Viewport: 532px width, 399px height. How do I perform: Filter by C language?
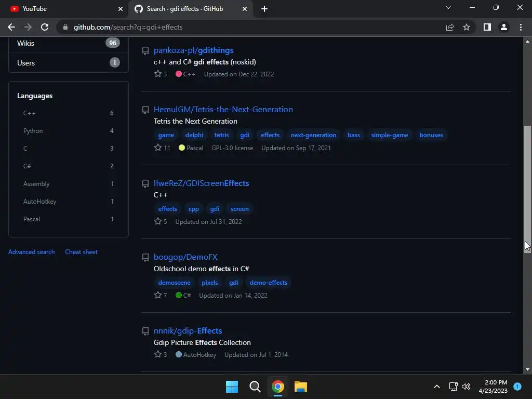(68, 148)
